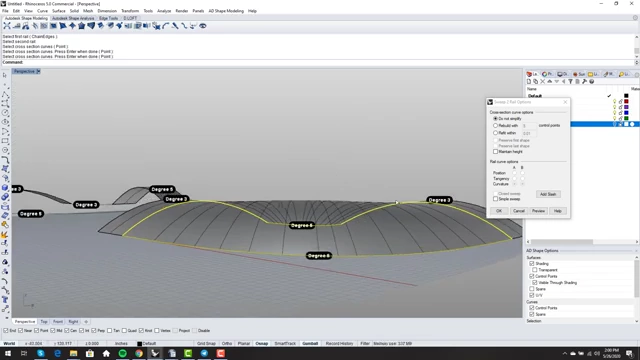Open File Explorer from the taskbar
This screenshot has width=640, height=360.
73,353
